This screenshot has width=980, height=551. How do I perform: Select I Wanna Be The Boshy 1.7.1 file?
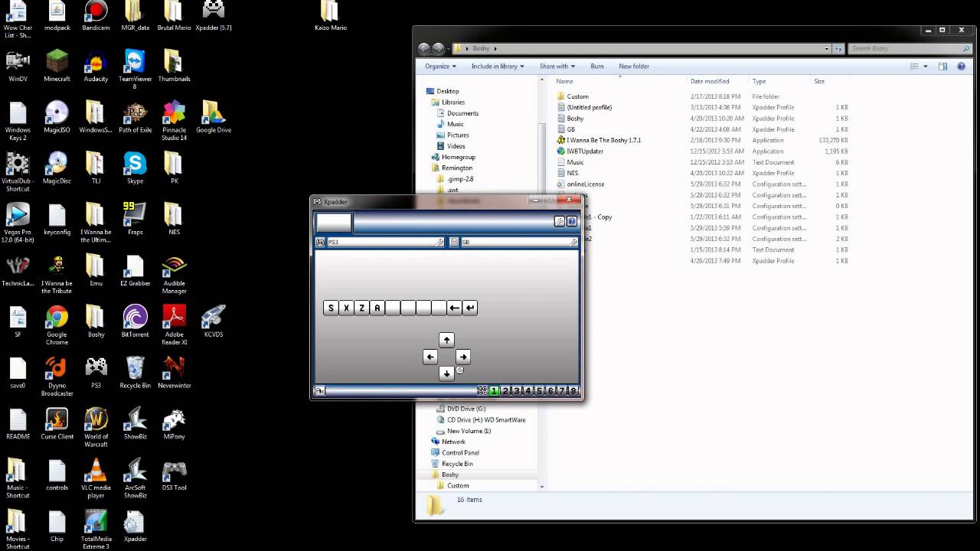(x=604, y=140)
